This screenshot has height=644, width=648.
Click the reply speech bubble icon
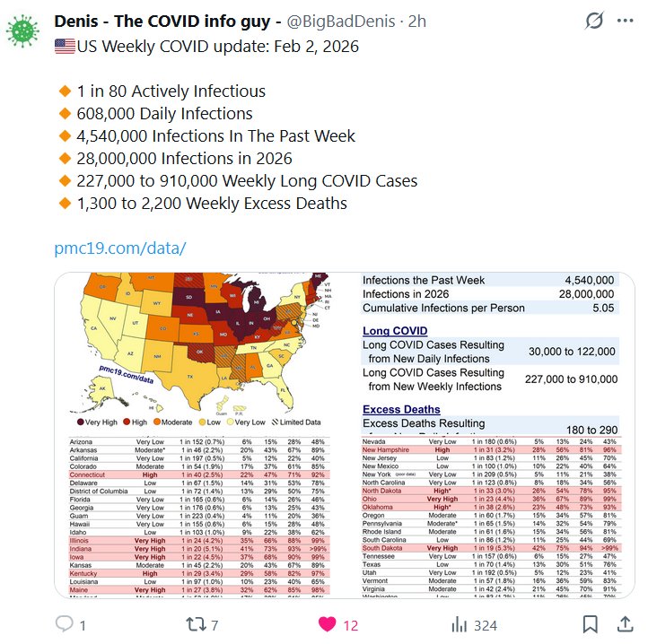coord(65,623)
